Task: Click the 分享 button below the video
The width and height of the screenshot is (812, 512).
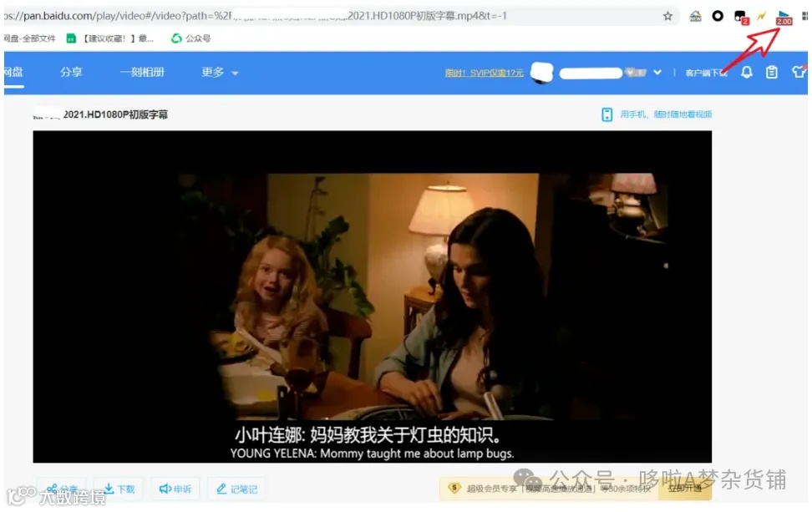Action: pyautogui.click(x=62, y=489)
